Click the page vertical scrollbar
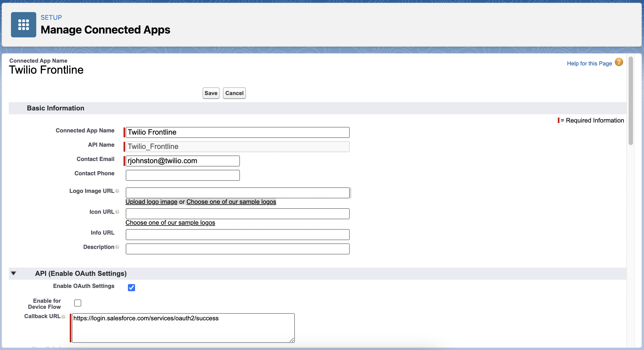The width and height of the screenshot is (644, 350). click(x=631, y=101)
